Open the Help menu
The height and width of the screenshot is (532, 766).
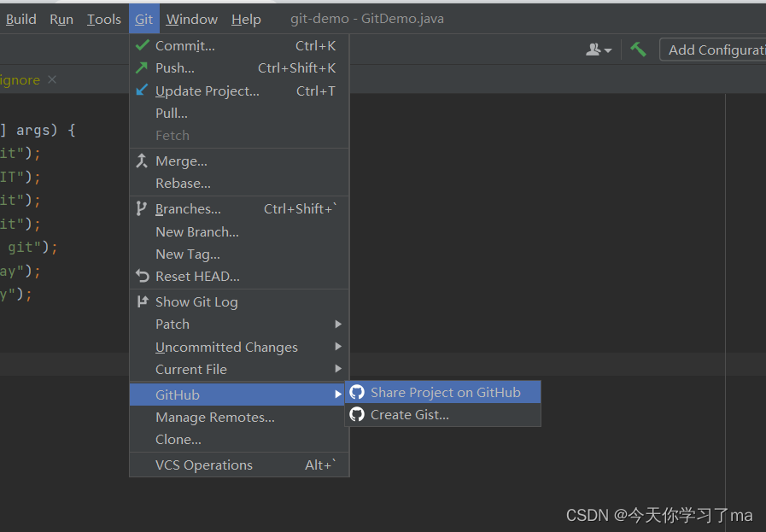pyautogui.click(x=246, y=19)
